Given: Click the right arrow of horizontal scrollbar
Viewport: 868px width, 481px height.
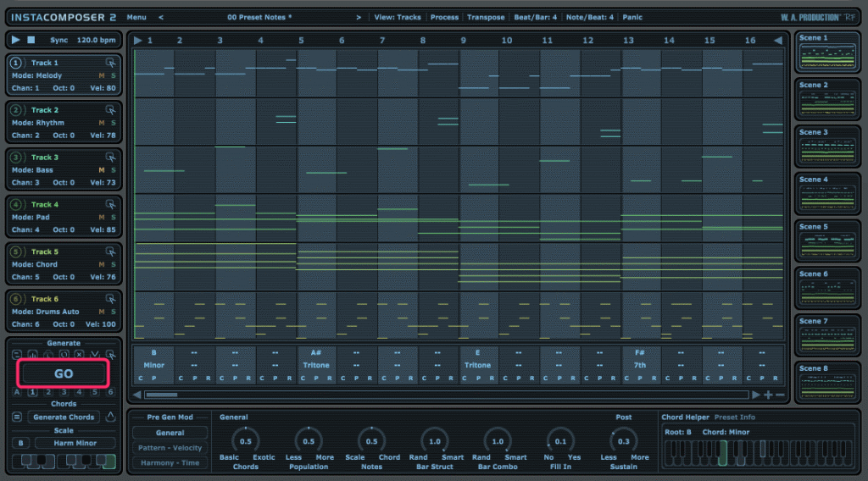Looking at the screenshot, I should coord(755,395).
